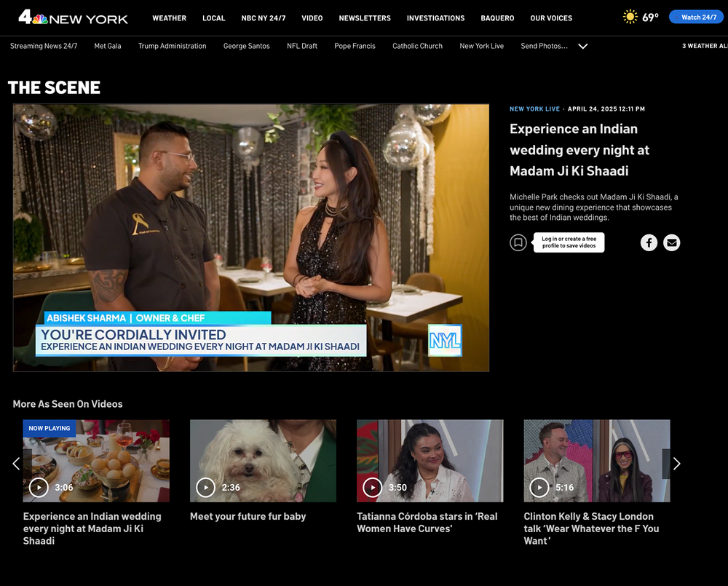This screenshot has height=586, width=728.
Task: Open the 'Meet your future fur baby' title
Action: [x=248, y=516]
